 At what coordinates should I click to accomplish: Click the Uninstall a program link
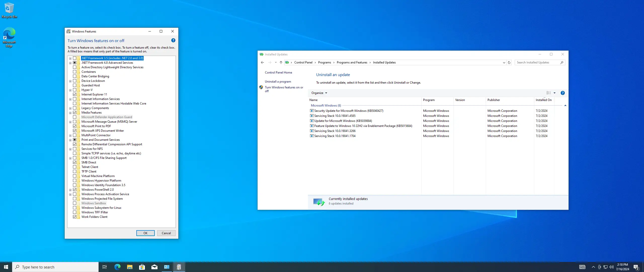[278, 82]
